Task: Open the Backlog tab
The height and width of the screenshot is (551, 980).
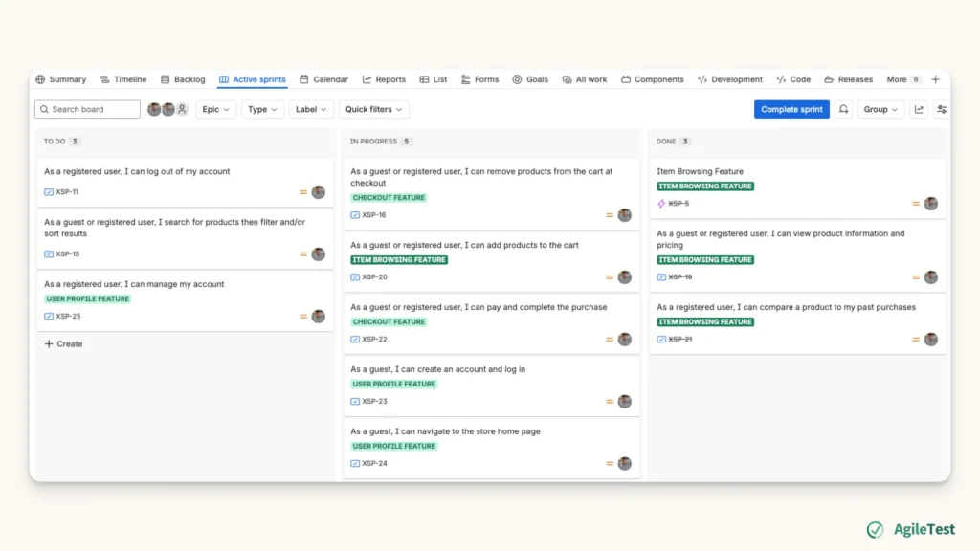Action: click(183, 79)
